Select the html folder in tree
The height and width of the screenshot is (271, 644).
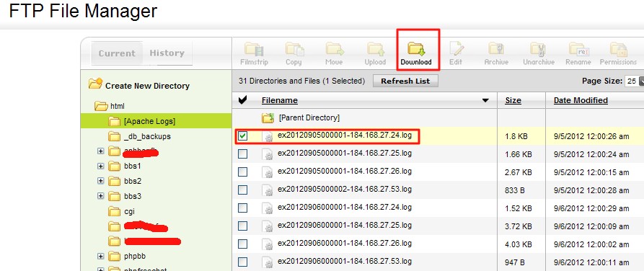click(x=118, y=107)
